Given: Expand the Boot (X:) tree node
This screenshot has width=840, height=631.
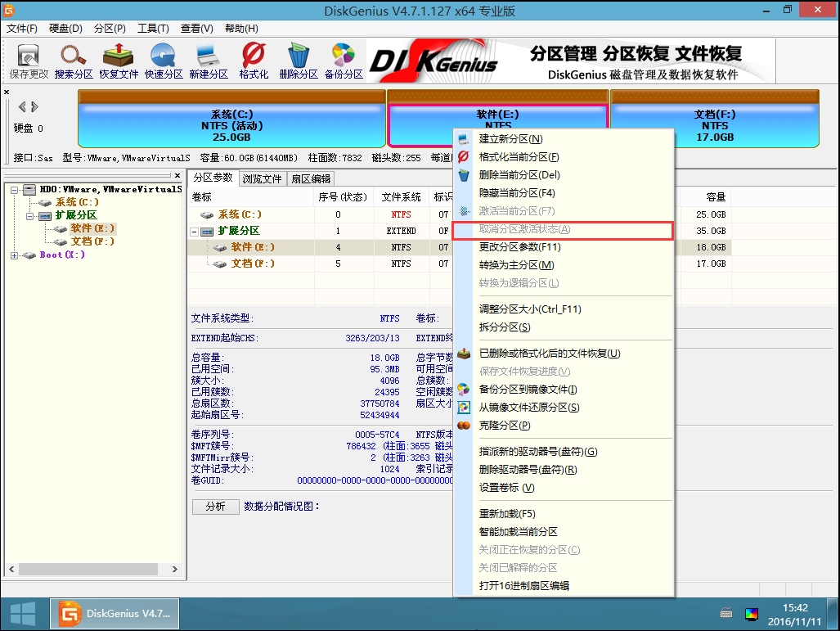Looking at the screenshot, I should (x=15, y=255).
